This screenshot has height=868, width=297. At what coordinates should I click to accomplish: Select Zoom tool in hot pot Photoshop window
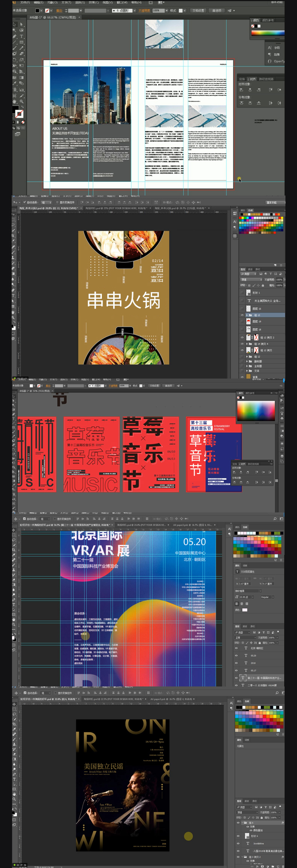(14, 318)
